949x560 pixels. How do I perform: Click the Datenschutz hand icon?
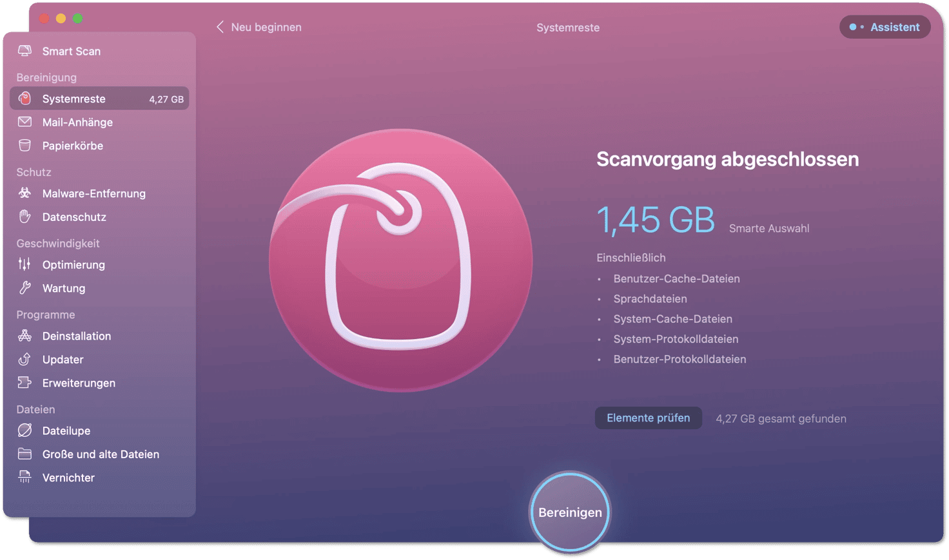(x=24, y=217)
